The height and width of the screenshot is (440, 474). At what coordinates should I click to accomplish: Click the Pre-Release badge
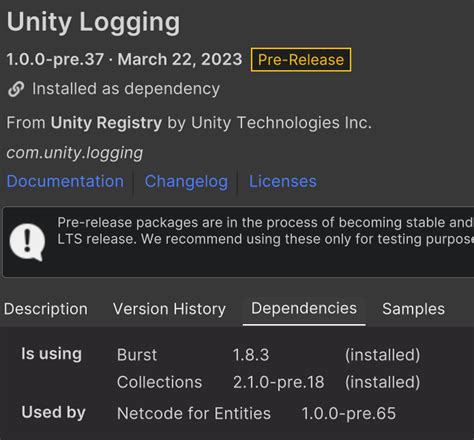301,60
